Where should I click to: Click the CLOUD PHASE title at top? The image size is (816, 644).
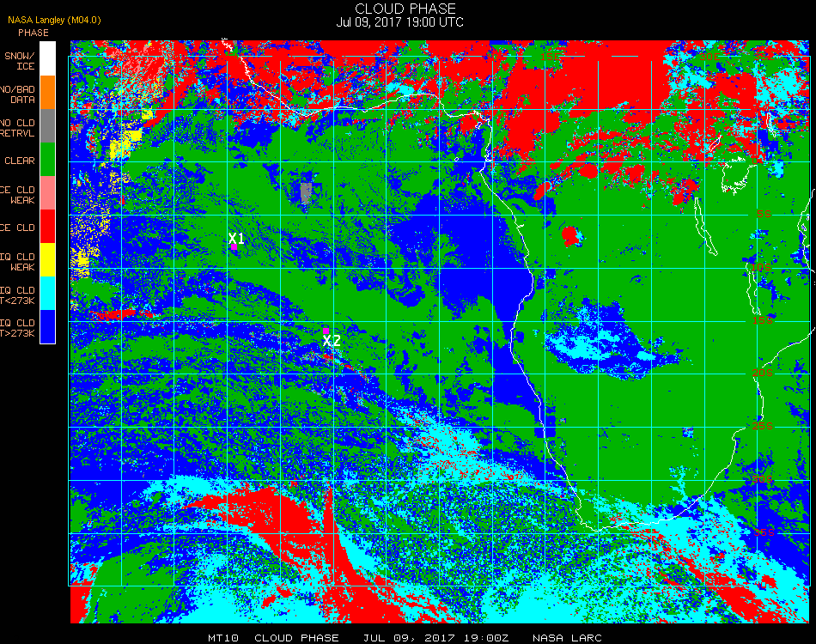pos(405,9)
